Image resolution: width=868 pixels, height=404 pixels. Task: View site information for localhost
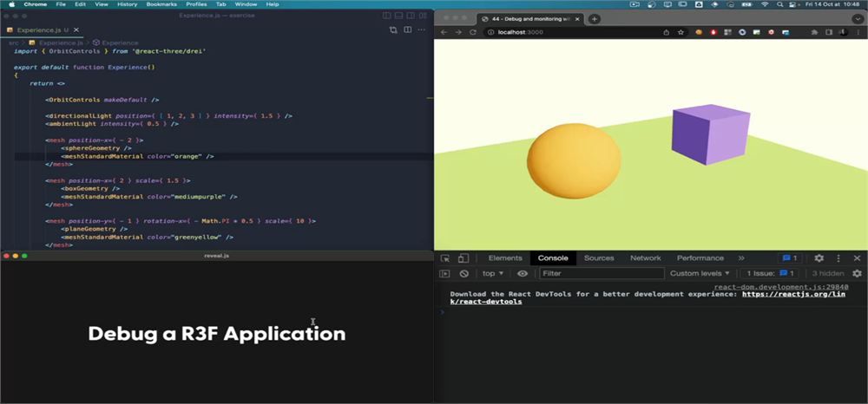491,32
